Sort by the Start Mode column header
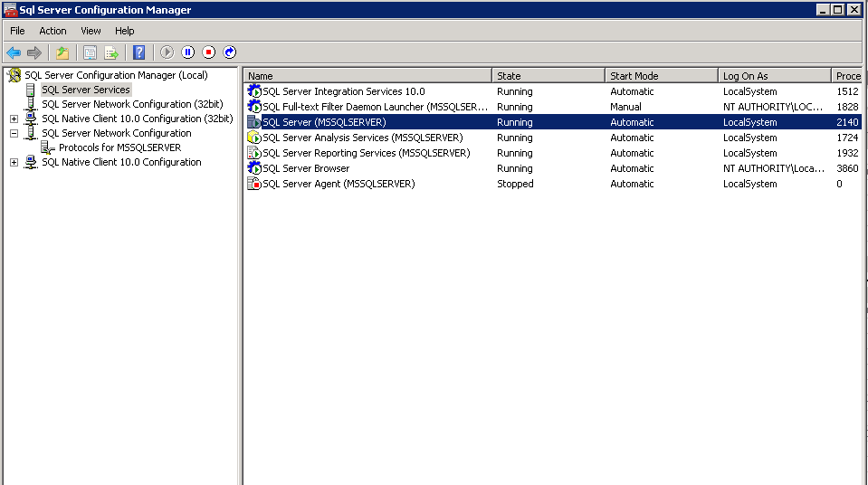Viewport: 868px width, 485px height. (x=662, y=76)
